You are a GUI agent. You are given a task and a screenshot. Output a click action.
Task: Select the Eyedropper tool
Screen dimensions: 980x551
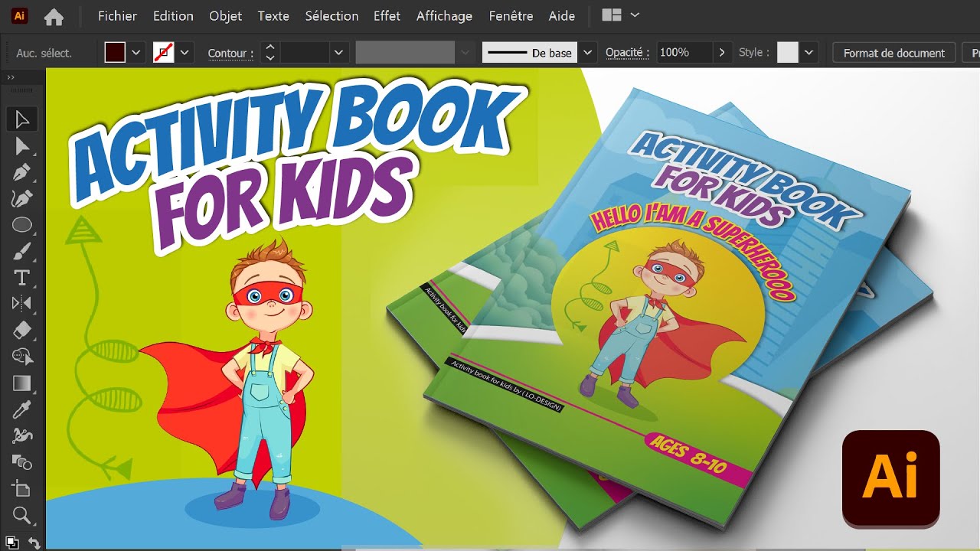(x=21, y=409)
